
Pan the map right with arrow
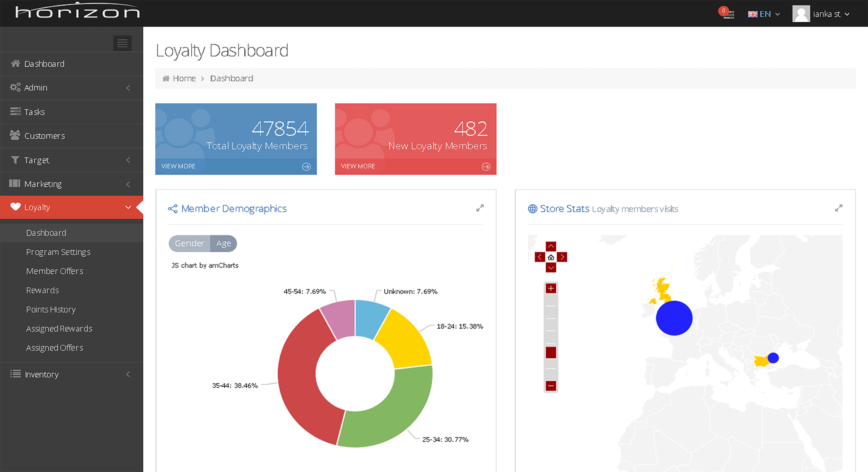coord(562,257)
